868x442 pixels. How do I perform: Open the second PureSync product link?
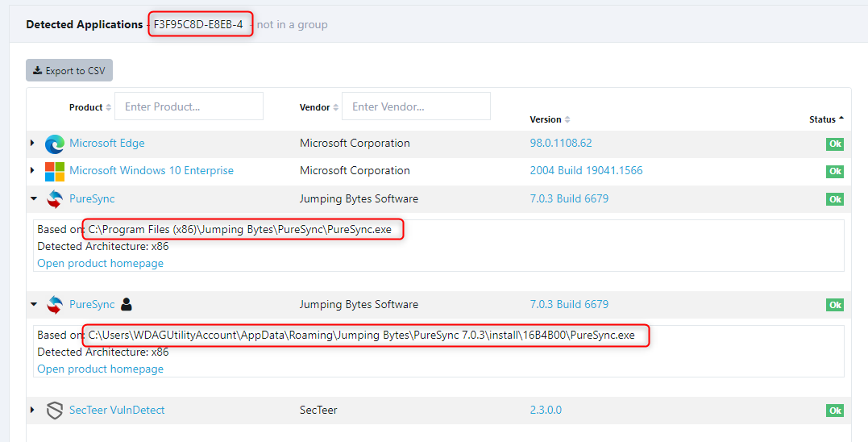pos(92,304)
